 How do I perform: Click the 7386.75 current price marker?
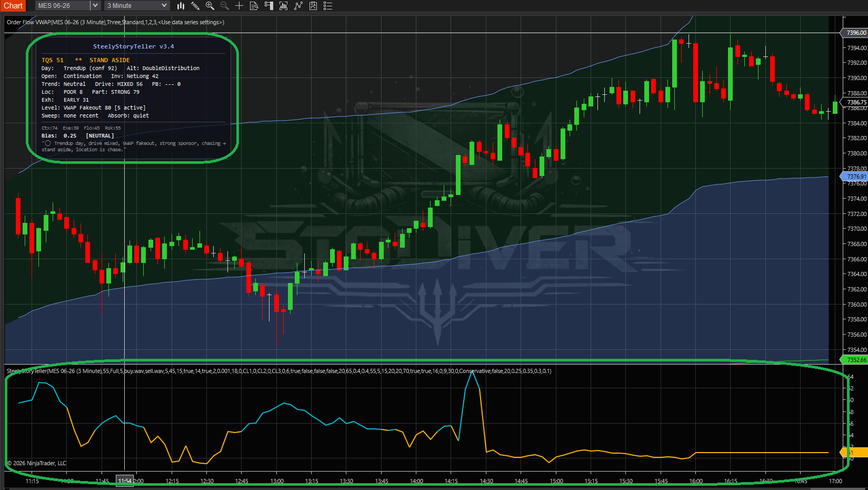pos(855,102)
